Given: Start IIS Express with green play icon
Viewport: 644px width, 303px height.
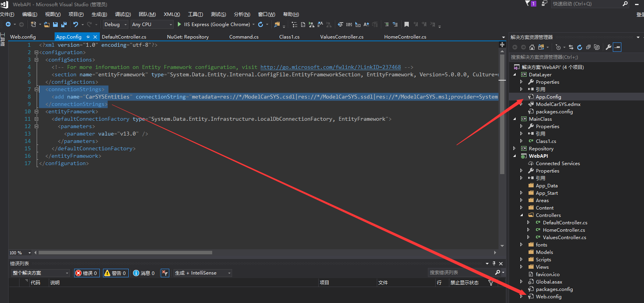Looking at the screenshot, I should 179,24.
